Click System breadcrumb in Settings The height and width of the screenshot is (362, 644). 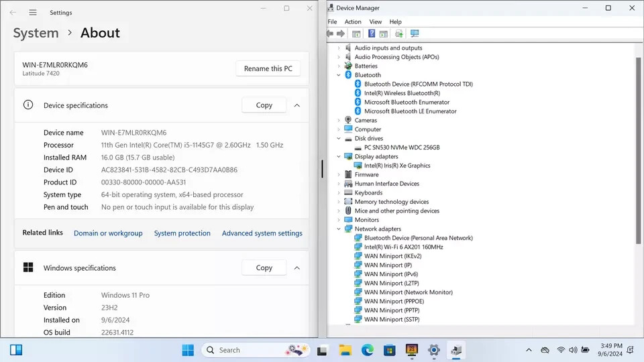tap(36, 33)
